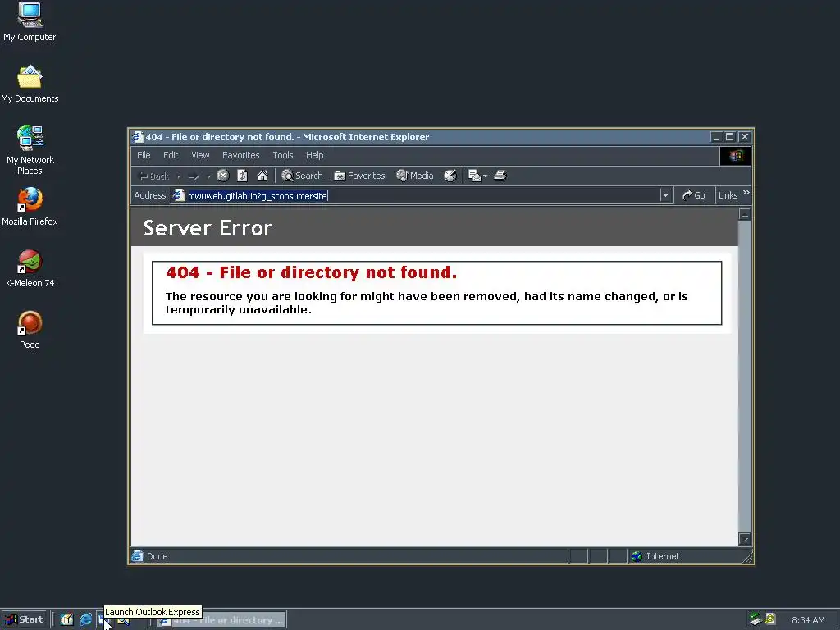Click the Done status bar text
The image size is (840, 630).
tap(157, 557)
